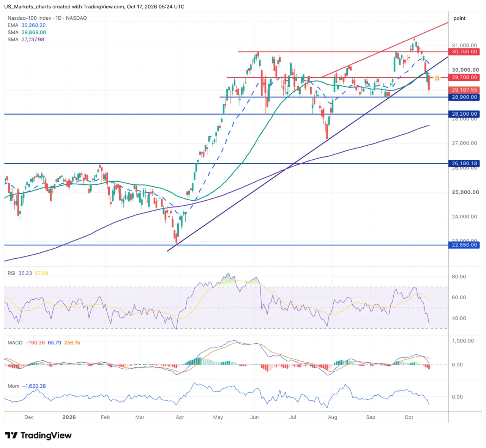Click the Nasdaq-100 Index chart title

point(47,18)
